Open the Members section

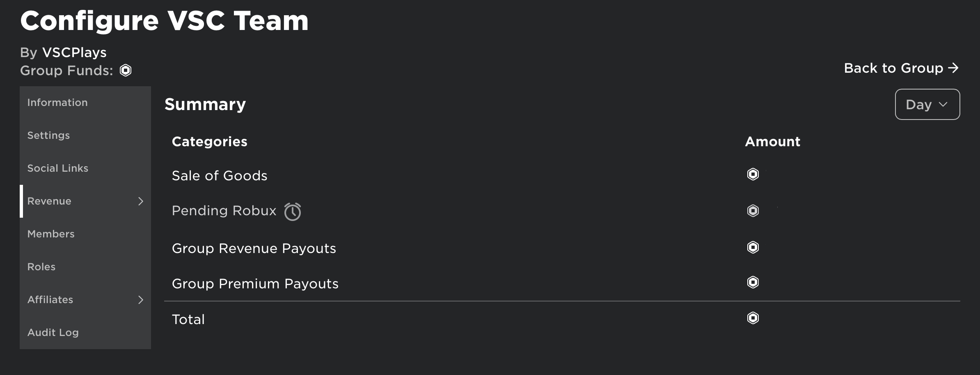pos(50,234)
